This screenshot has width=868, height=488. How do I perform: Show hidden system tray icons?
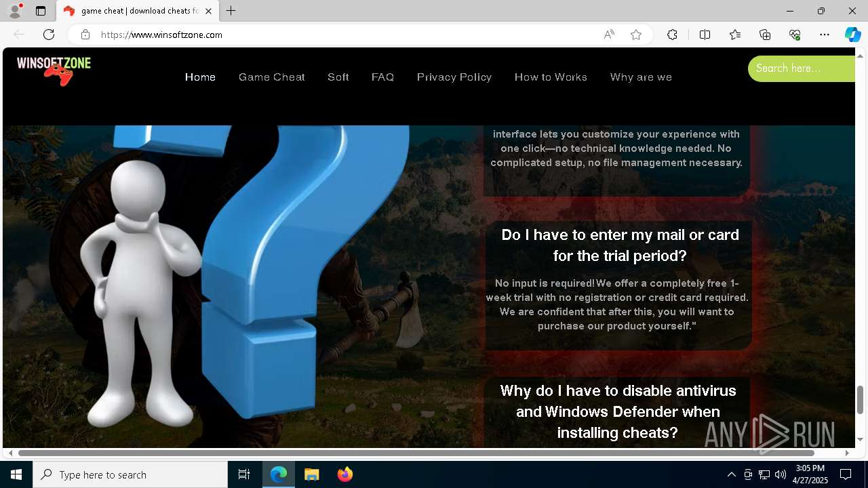[731, 474]
